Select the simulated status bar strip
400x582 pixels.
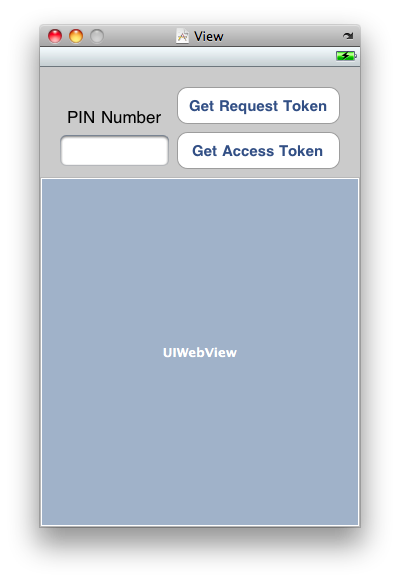[x=200, y=57]
